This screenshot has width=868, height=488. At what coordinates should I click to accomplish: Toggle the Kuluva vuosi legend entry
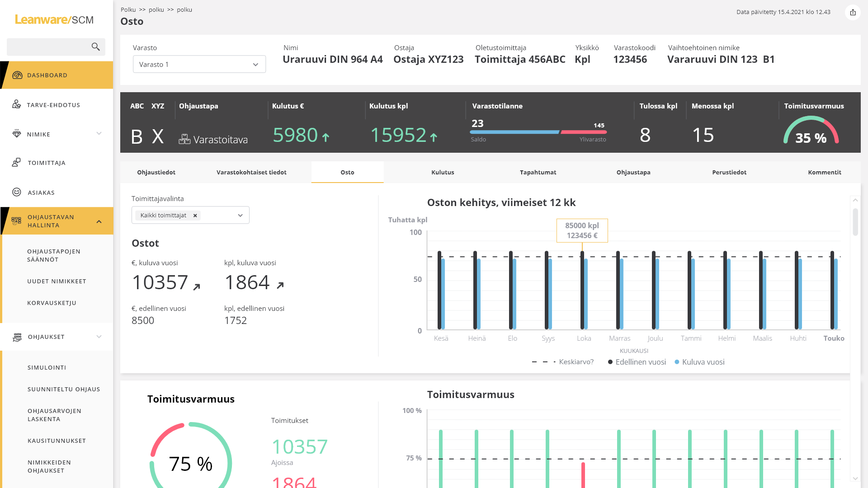click(x=699, y=362)
